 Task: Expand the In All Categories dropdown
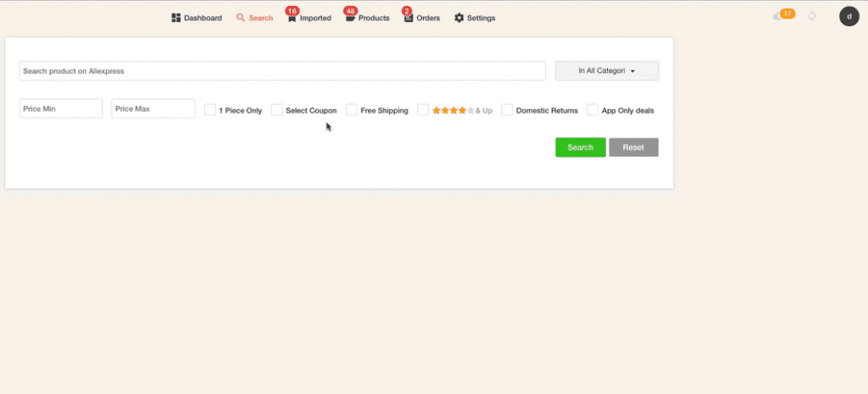pyautogui.click(x=607, y=71)
